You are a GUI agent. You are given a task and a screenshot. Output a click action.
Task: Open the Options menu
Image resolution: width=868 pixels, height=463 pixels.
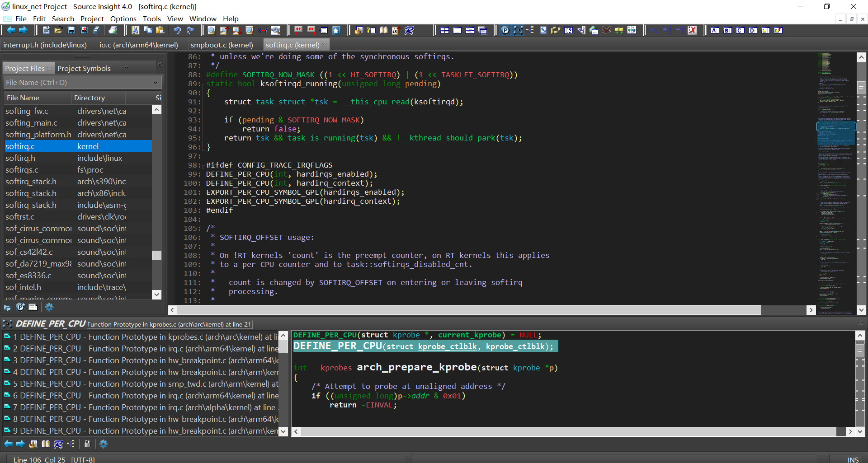123,19
